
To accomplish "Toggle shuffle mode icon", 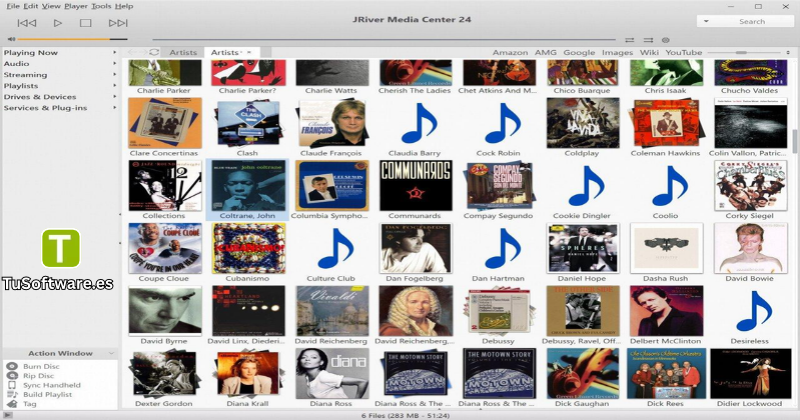I will (648, 40).
